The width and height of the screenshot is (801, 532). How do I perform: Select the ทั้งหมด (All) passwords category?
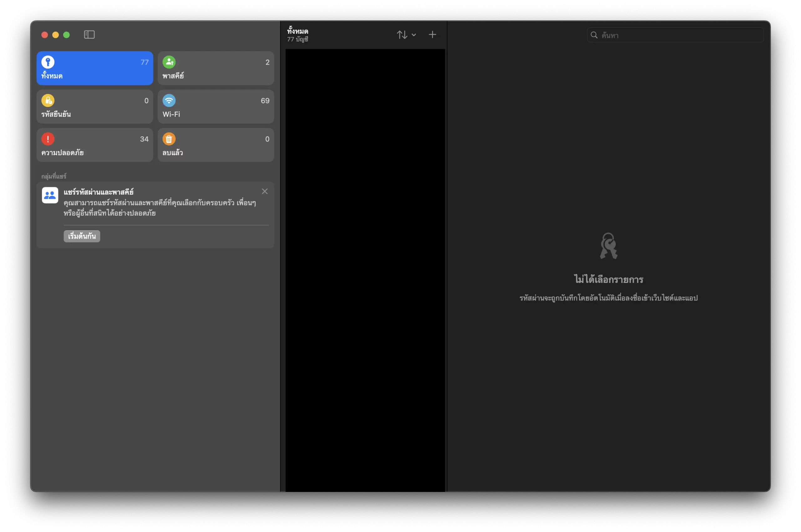pyautogui.click(x=95, y=68)
